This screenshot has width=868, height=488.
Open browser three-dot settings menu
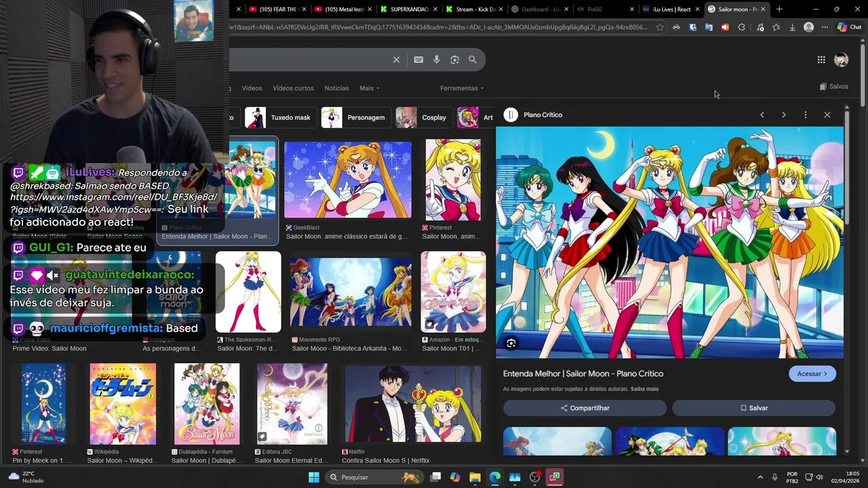tap(825, 27)
